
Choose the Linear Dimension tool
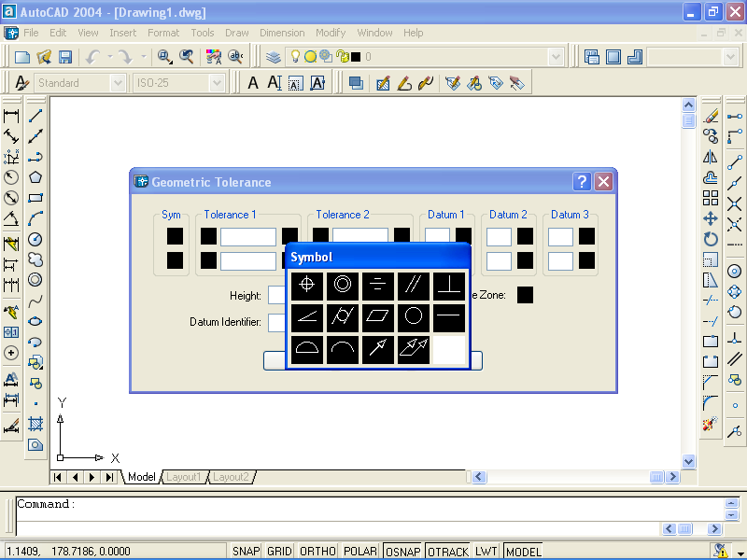11,116
